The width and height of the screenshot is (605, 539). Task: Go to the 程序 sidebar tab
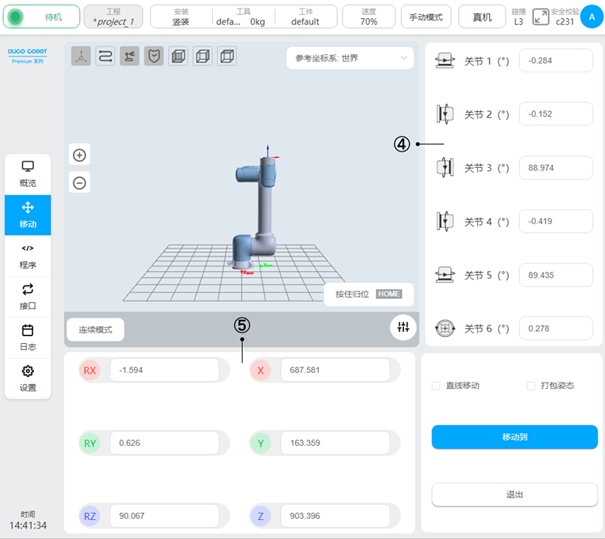point(28,256)
